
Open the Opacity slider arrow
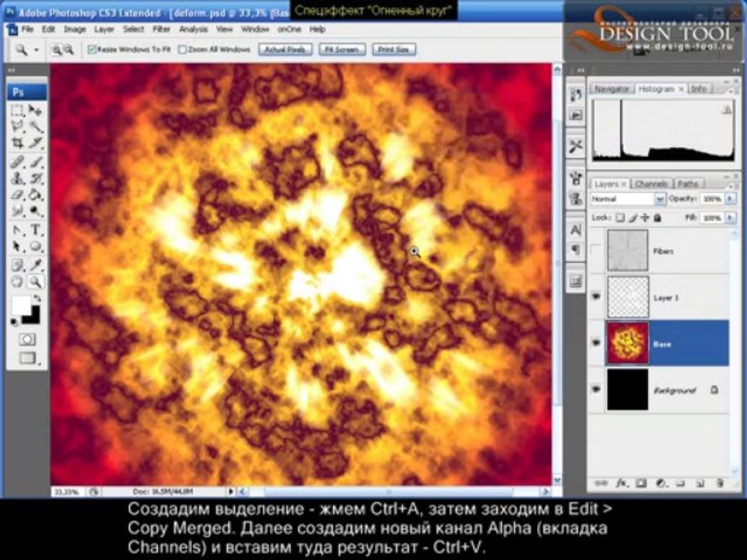tap(730, 198)
